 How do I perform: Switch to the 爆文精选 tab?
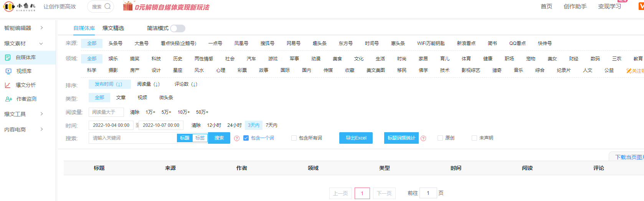pyautogui.click(x=113, y=28)
